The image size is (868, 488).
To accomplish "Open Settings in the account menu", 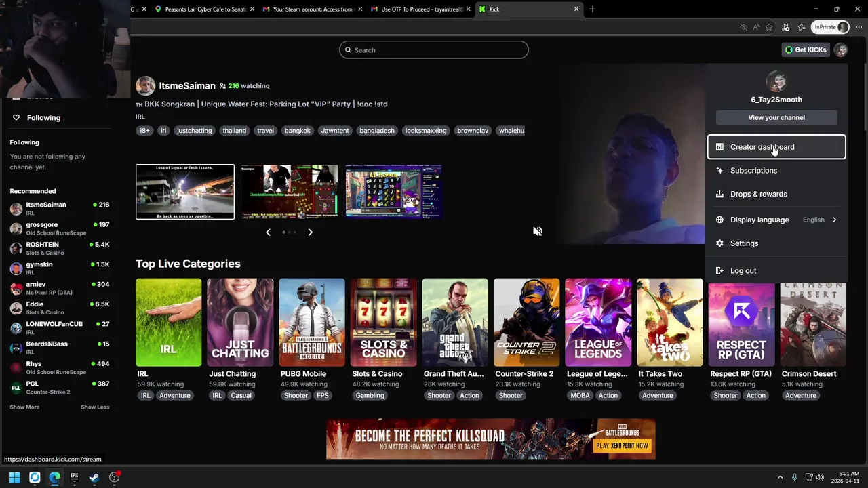I will [x=776, y=243].
